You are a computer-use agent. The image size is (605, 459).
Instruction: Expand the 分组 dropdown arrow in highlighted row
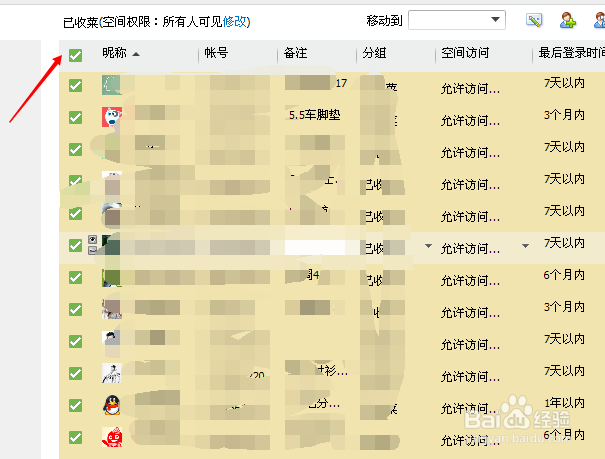428,246
